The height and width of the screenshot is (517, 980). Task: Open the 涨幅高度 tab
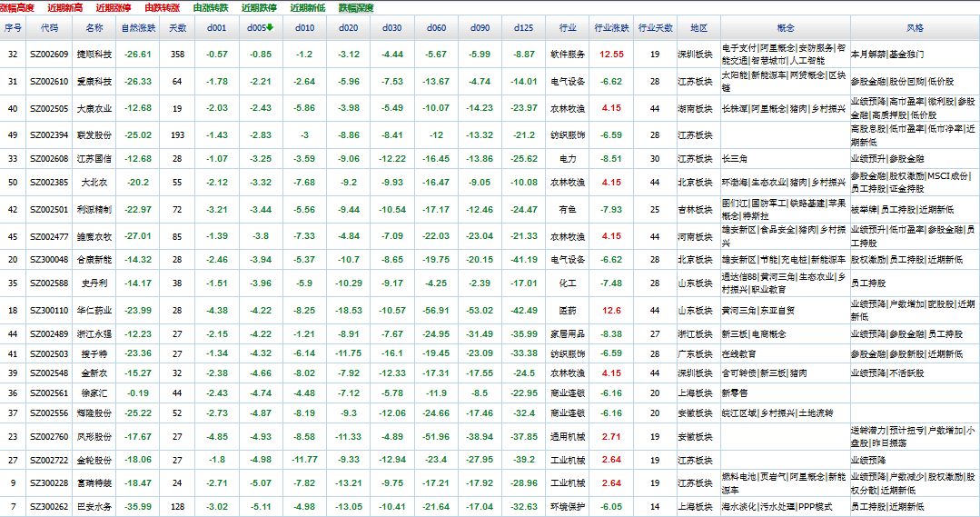click(x=17, y=8)
